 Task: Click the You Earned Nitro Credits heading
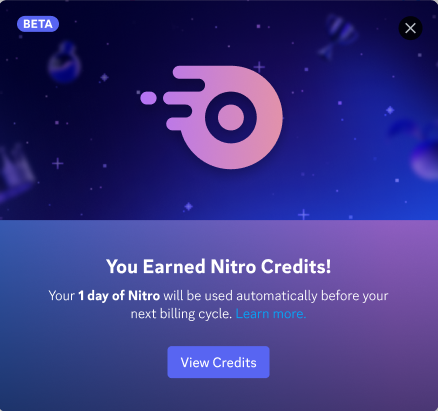click(x=219, y=267)
